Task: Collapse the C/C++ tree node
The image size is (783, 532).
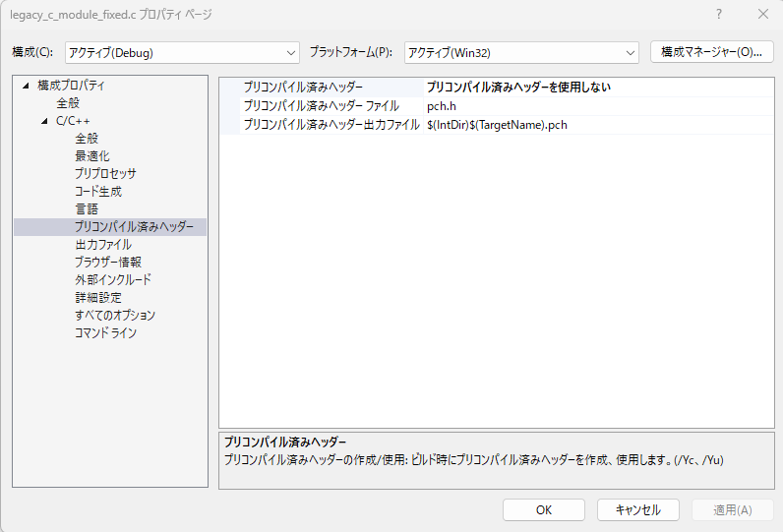Action: coord(44,121)
